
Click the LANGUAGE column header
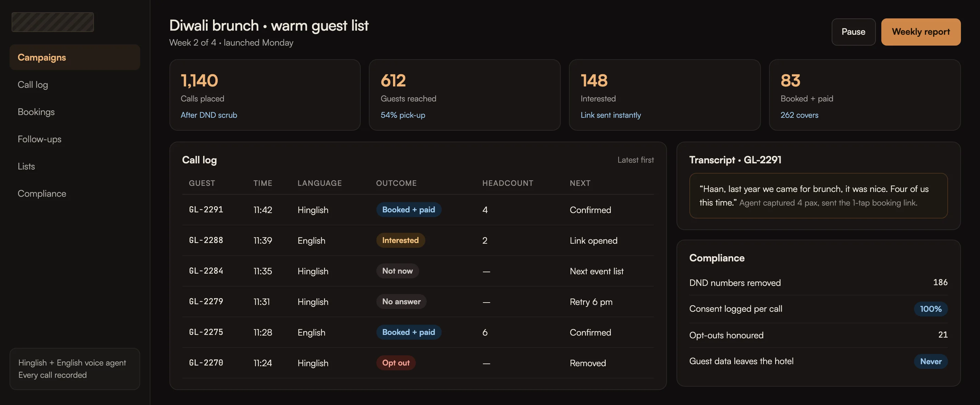320,183
